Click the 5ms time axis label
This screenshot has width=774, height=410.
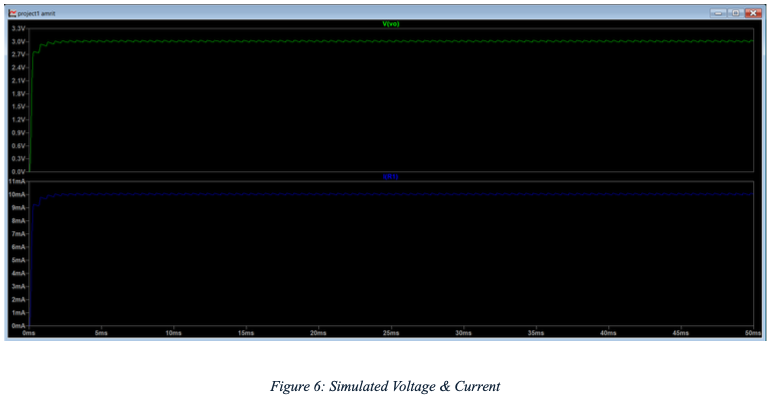tap(101, 333)
